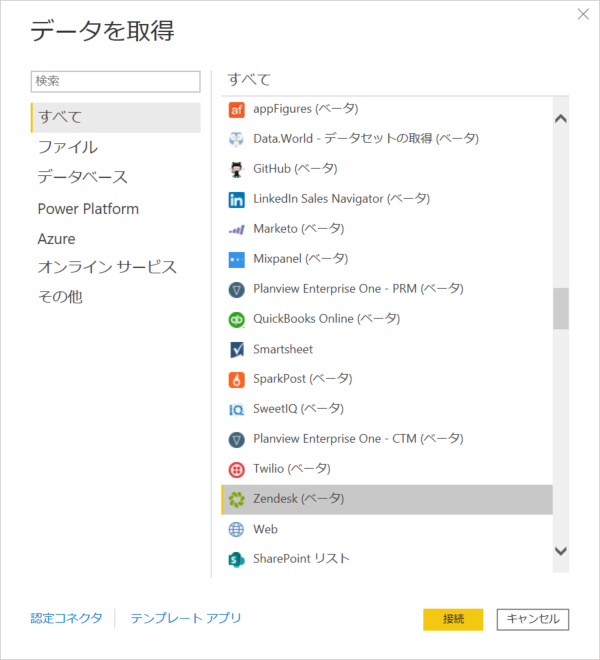
Task: Click the キャンセル button
Action: [533, 619]
